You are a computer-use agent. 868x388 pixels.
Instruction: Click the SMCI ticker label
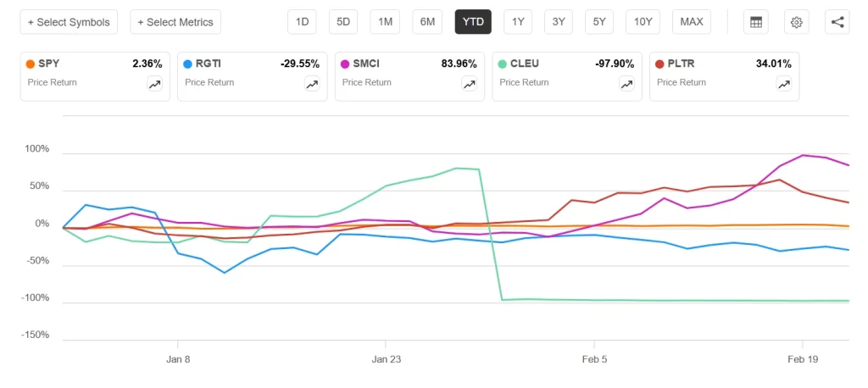tap(366, 64)
